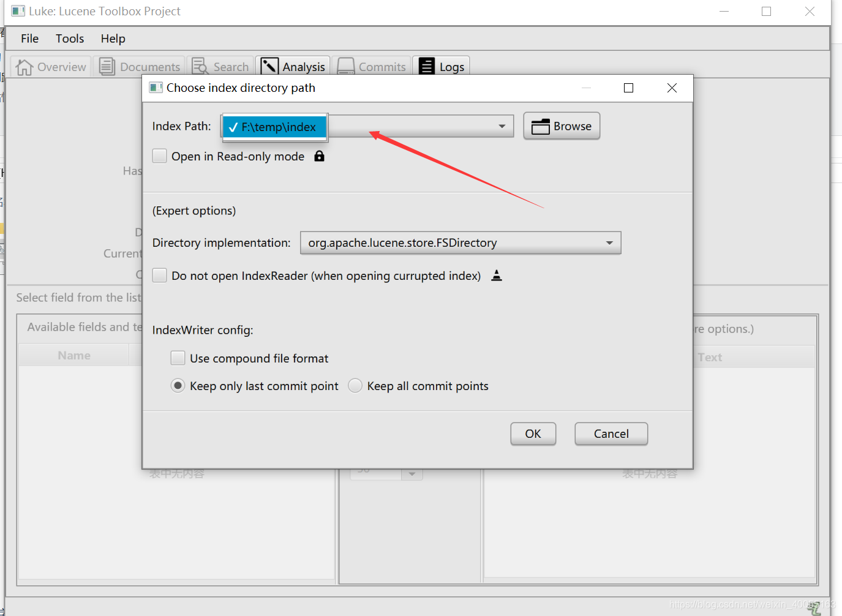Image resolution: width=842 pixels, height=616 pixels.
Task: Switch to the Logs tab
Action: click(442, 66)
